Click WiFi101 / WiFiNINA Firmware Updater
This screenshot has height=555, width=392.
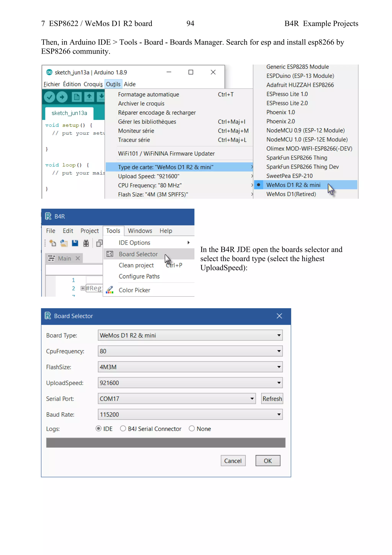click(179, 154)
